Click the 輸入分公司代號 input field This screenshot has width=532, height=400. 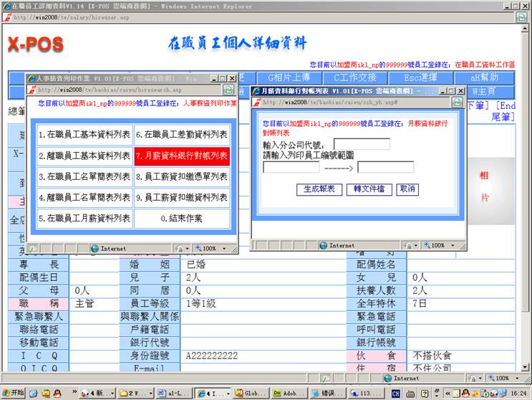point(361,144)
